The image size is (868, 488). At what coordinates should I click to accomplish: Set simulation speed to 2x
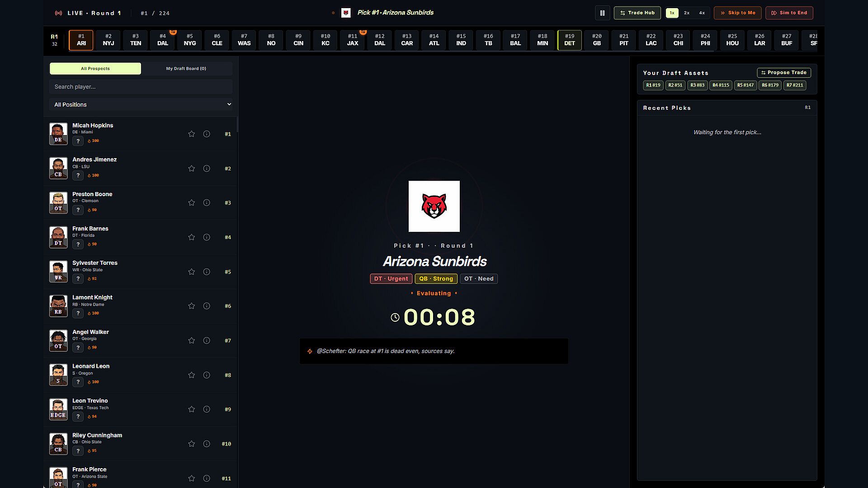coord(687,13)
